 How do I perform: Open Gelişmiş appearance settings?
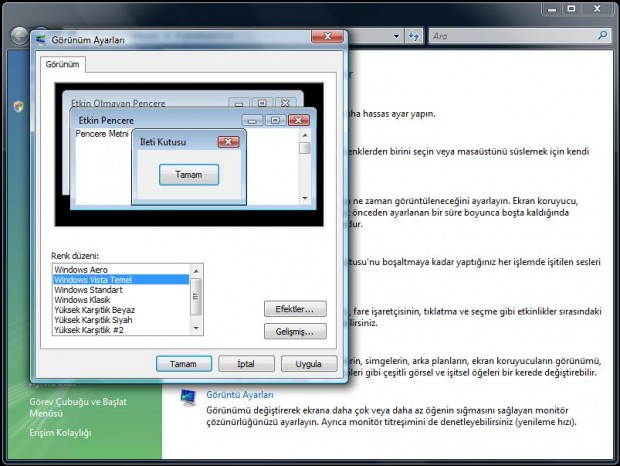(x=295, y=331)
